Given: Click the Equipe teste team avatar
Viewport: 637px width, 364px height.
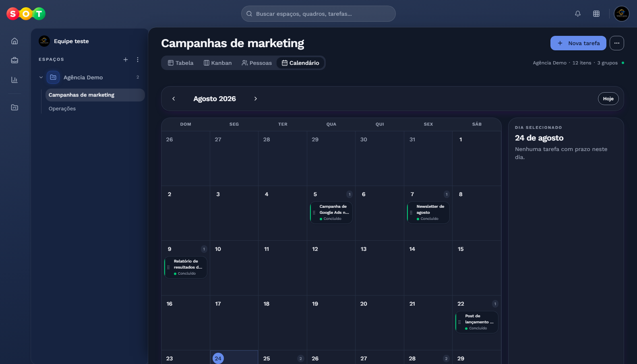Looking at the screenshot, I should pos(44,41).
